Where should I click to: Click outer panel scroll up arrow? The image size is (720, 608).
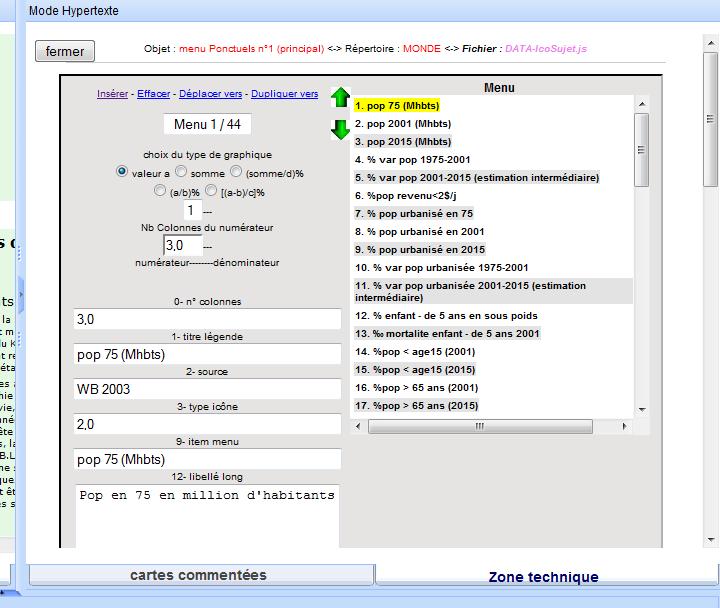click(x=710, y=44)
